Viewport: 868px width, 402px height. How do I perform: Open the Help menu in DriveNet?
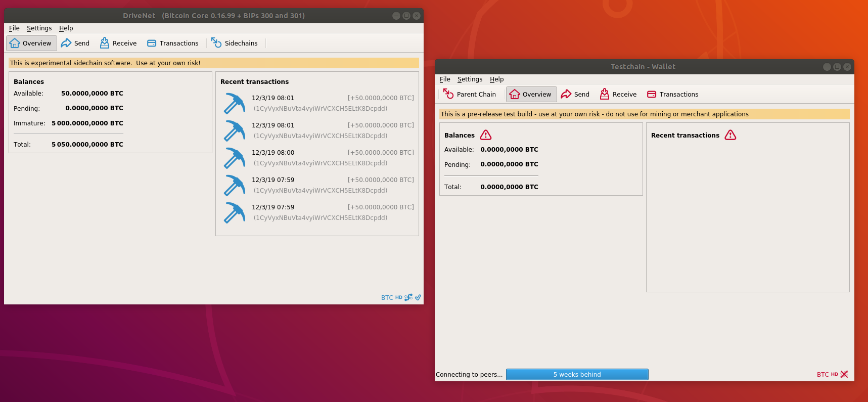[66, 28]
